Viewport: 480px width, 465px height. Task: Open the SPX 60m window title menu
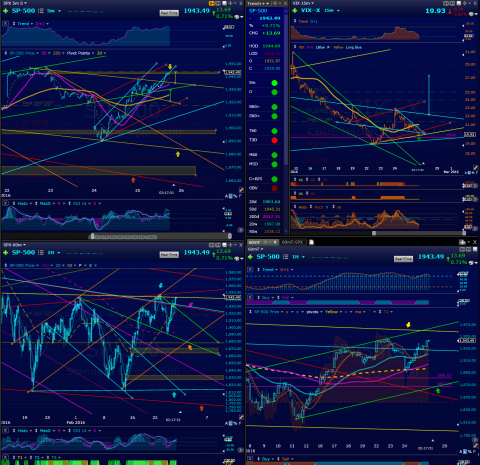(x=15, y=245)
